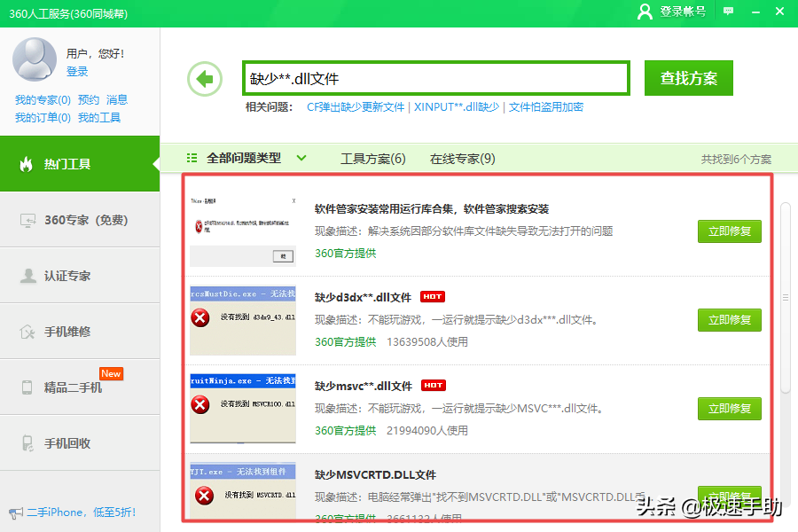This screenshot has width=798, height=532.
Task: Click the green back arrow icon
Action: pos(205,79)
